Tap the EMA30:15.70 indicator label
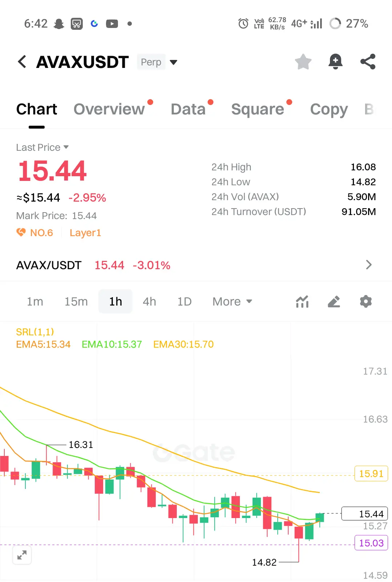The width and height of the screenshot is (392, 582). [183, 344]
